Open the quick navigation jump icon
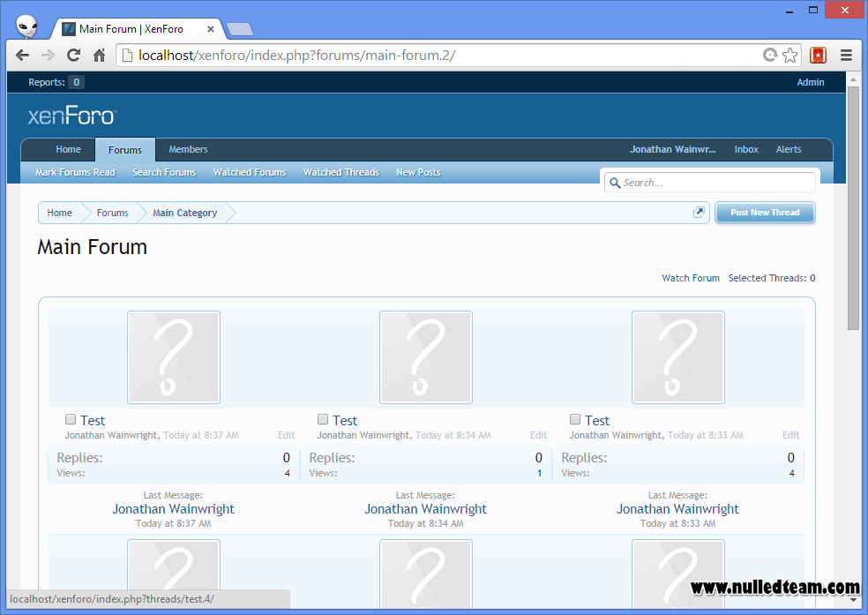This screenshot has width=868, height=615. tap(699, 213)
